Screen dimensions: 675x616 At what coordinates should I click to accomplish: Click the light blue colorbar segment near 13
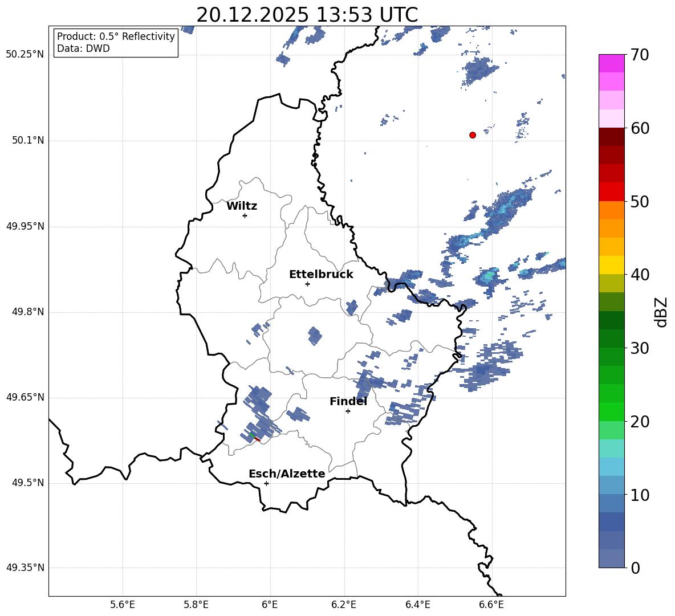pos(611,466)
